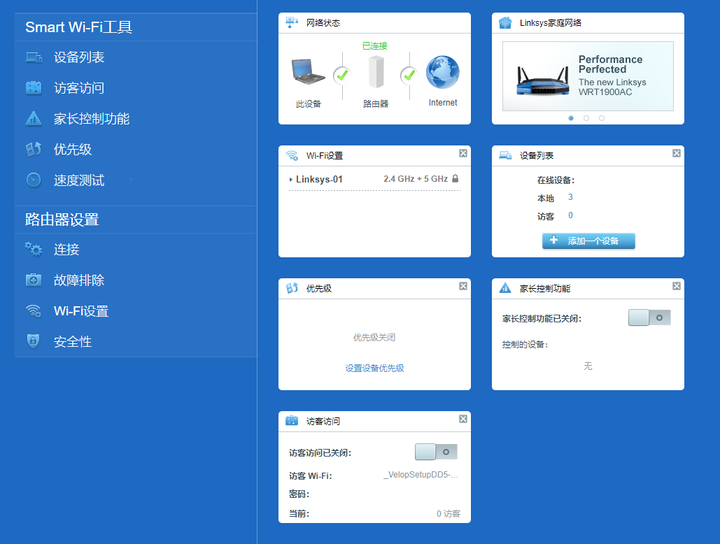Click the _VelopSetupDD5 guest Wi-Fi name
Image resolution: width=720 pixels, height=544 pixels.
(x=421, y=475)
